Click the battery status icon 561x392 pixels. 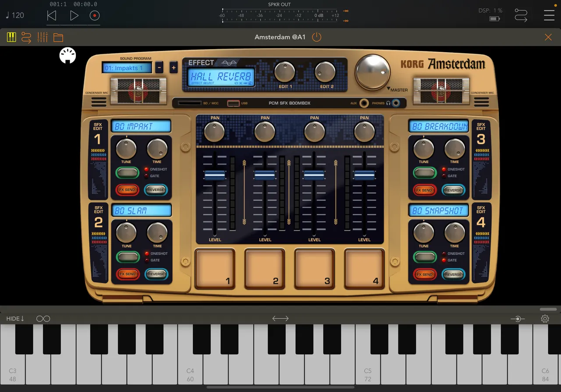(495, 19)
